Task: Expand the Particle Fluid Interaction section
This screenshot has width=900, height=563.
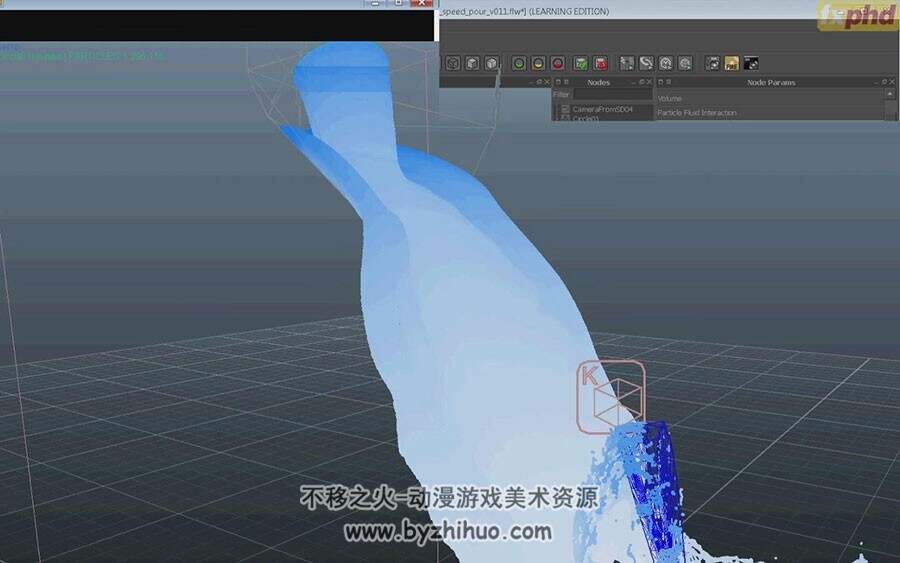Action: click(x=697, y=113)
